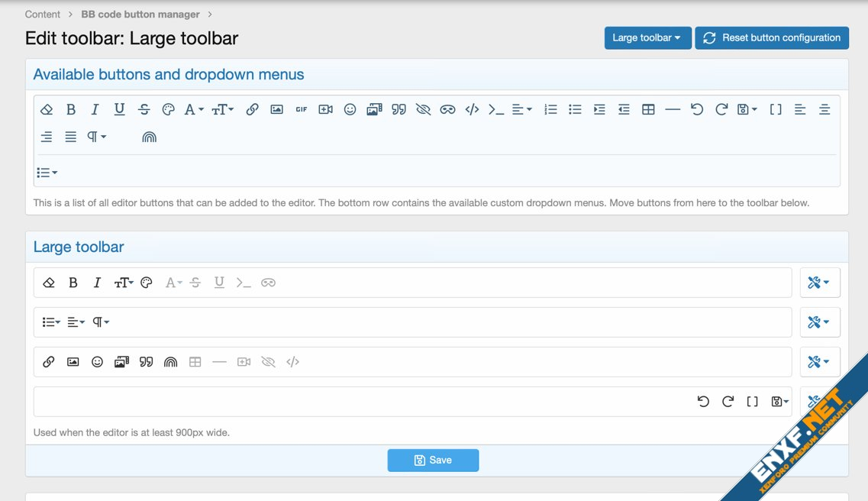Click the quote icon in the Large toolbar

[x=146, y=362]
